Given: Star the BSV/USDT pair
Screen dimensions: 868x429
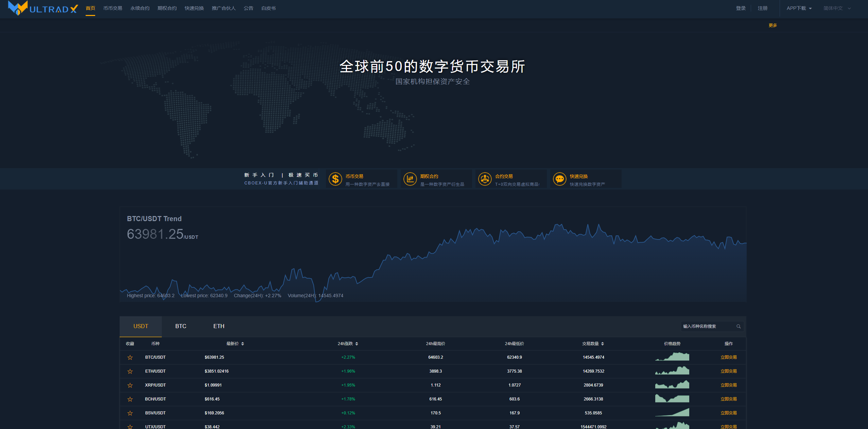Looking at the screenshot, I should pyautogui.click(x=130, y=413).
